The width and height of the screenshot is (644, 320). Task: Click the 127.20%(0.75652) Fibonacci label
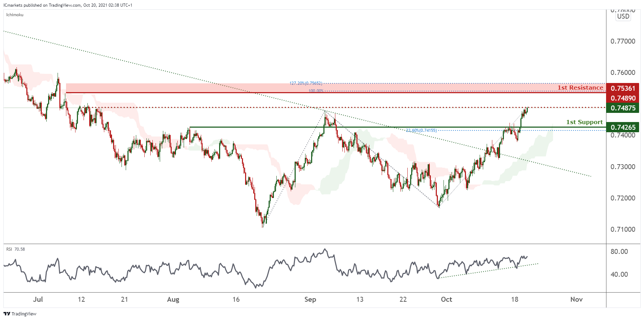[x=305, y=83]
